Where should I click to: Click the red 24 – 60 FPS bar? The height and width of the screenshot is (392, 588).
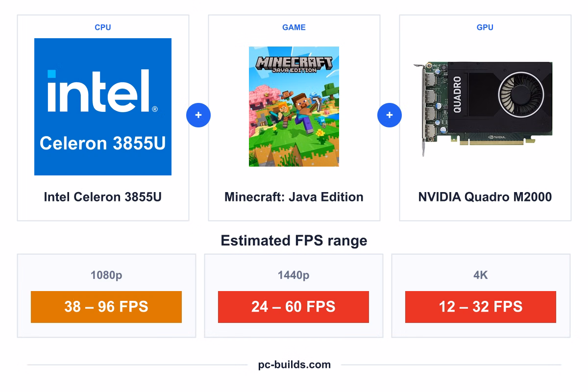[x=294, y=307]
